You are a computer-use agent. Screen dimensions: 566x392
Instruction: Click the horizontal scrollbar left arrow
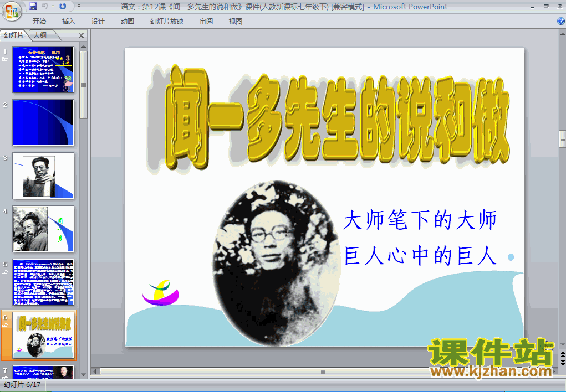[x=95, y=372]
